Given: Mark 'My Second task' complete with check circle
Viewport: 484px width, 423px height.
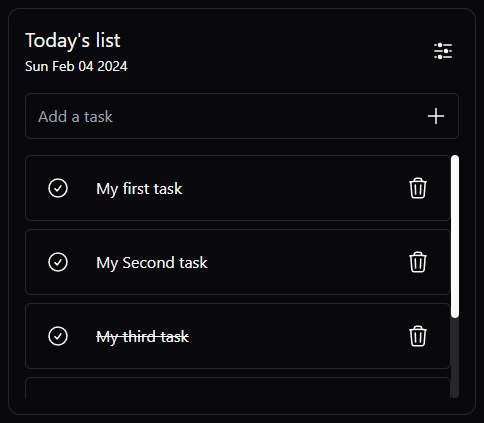Looking at the screenshot, I should (58, 262).
